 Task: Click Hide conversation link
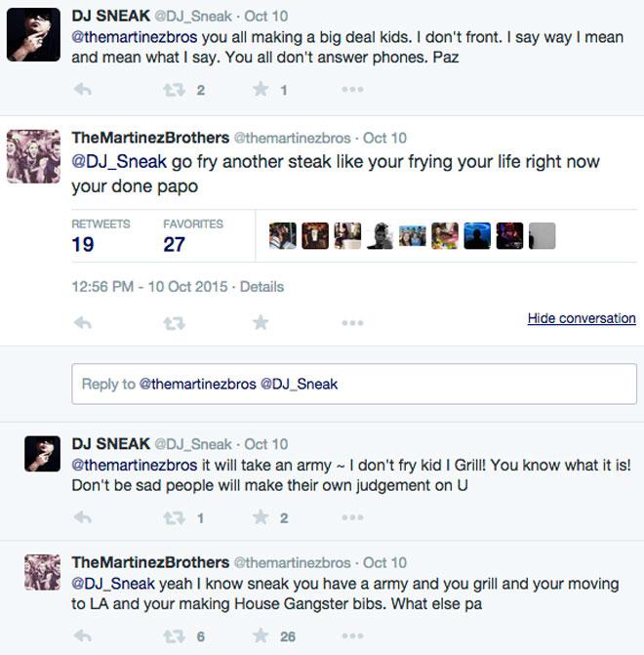581,318
